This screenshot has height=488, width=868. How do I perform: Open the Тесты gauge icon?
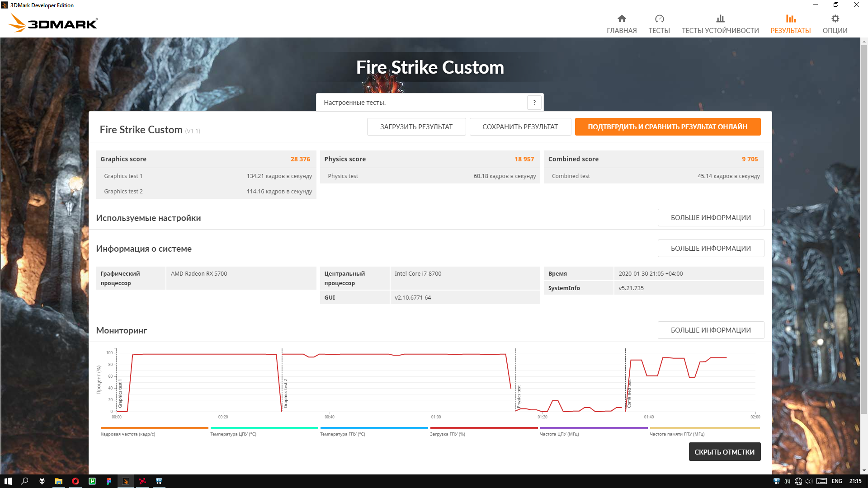tap(659, 19)
